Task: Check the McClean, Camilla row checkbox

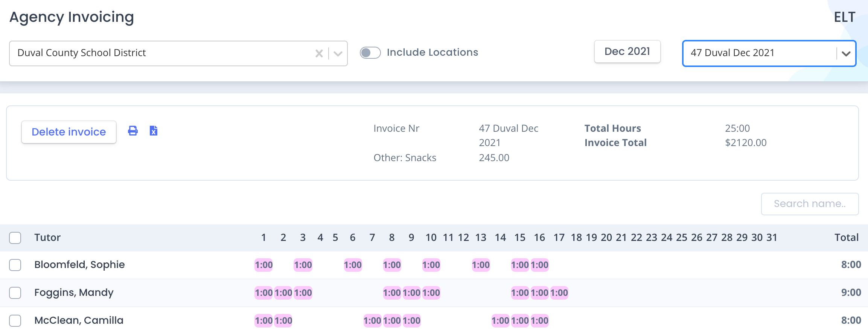Action: click(15, 321)
